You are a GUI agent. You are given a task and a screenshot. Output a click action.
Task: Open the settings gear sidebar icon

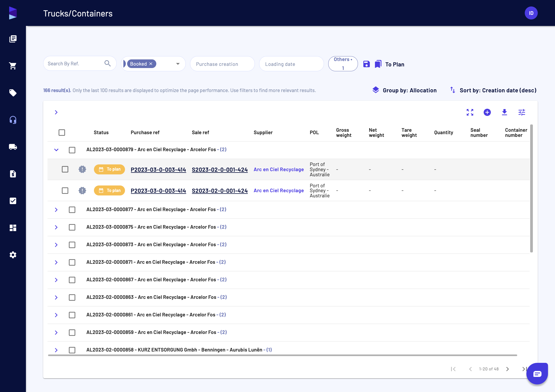click(13, 255)
